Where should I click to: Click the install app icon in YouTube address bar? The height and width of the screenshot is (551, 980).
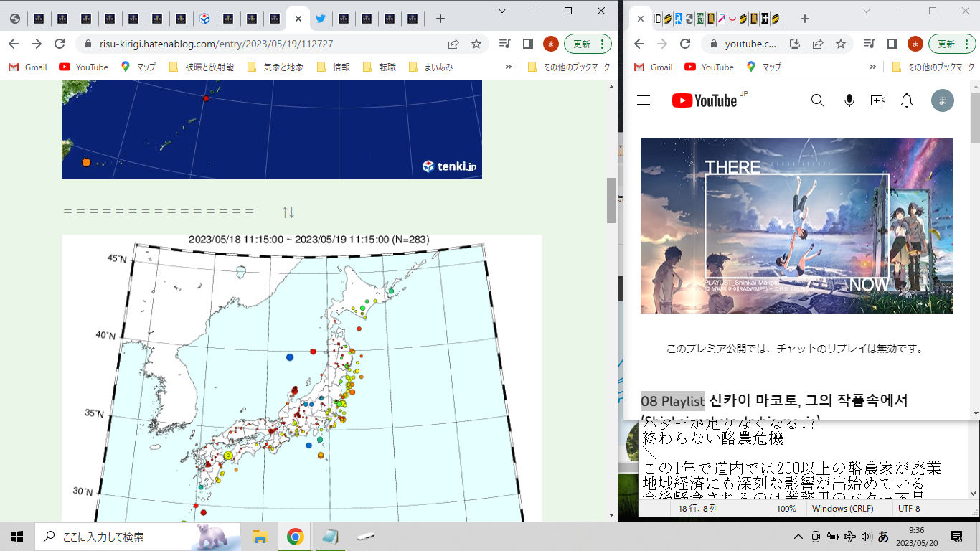pos(795,44)
